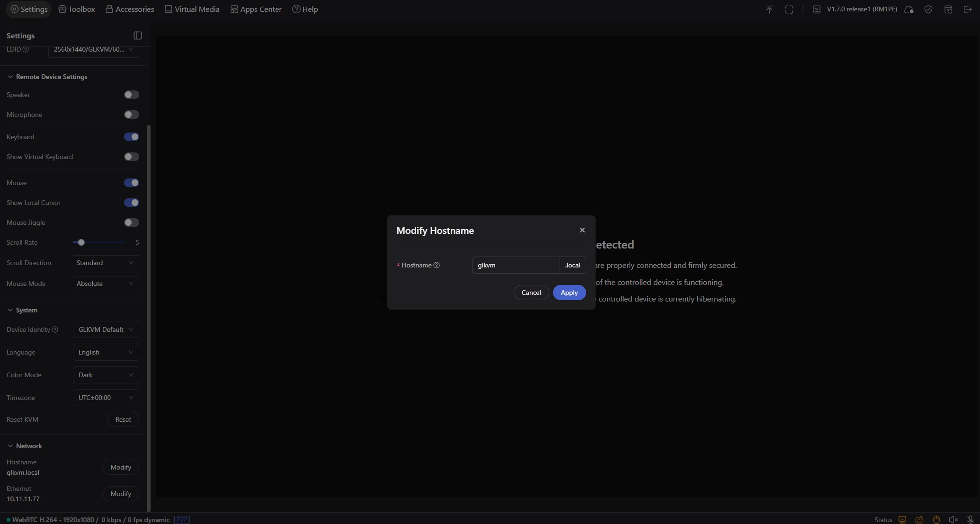Screen dimensions: 980x524
Task: Click the security shield icon
Action: click(x=928, y=9)
